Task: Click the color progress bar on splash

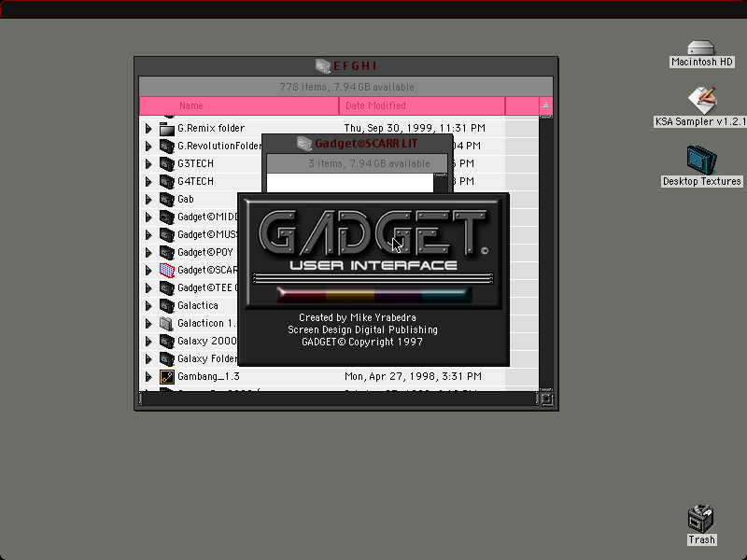Action: point(374,295)
